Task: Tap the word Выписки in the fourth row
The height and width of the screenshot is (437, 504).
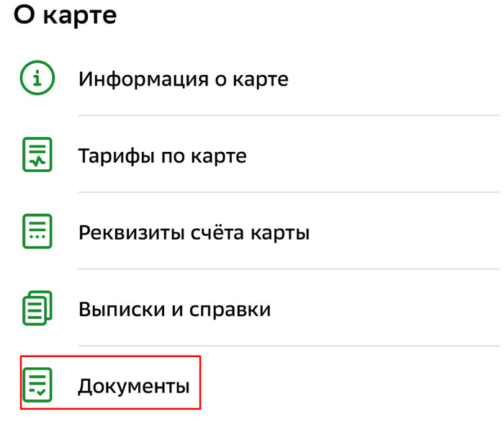Action: [115, 310]
